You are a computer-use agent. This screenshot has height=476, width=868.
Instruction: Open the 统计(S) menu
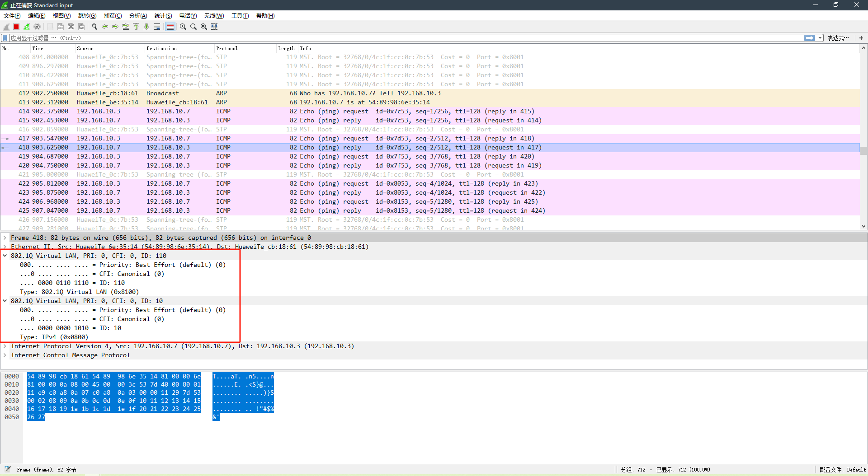[163, 16]
